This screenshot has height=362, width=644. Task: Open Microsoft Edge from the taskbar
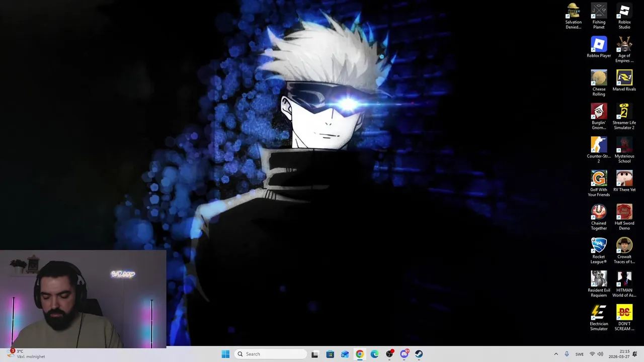click(x=374, y=354)
